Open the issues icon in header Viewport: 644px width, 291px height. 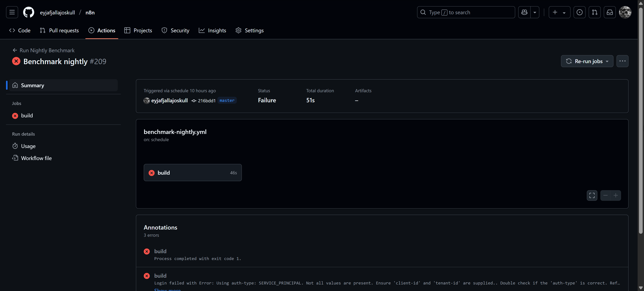(x=579, y=12)
